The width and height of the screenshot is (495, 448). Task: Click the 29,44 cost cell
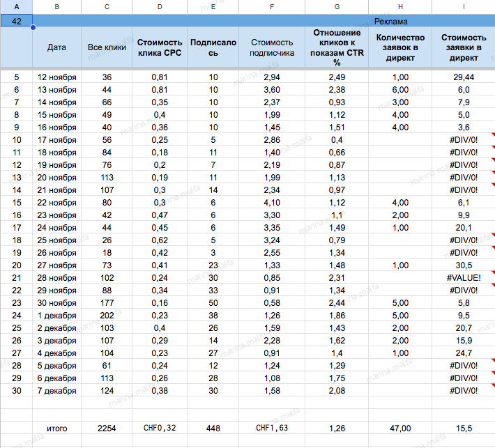464,77
